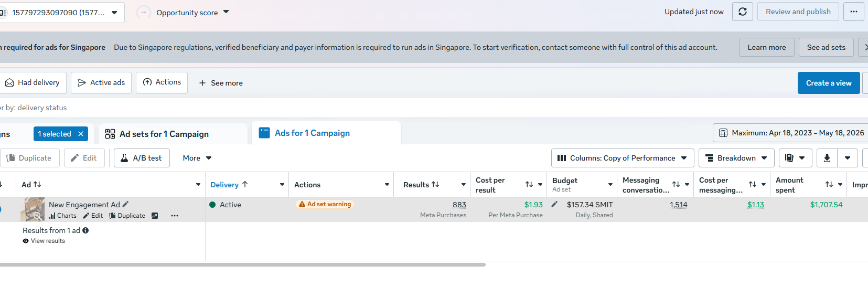Start an A/B test

[142, 158]
